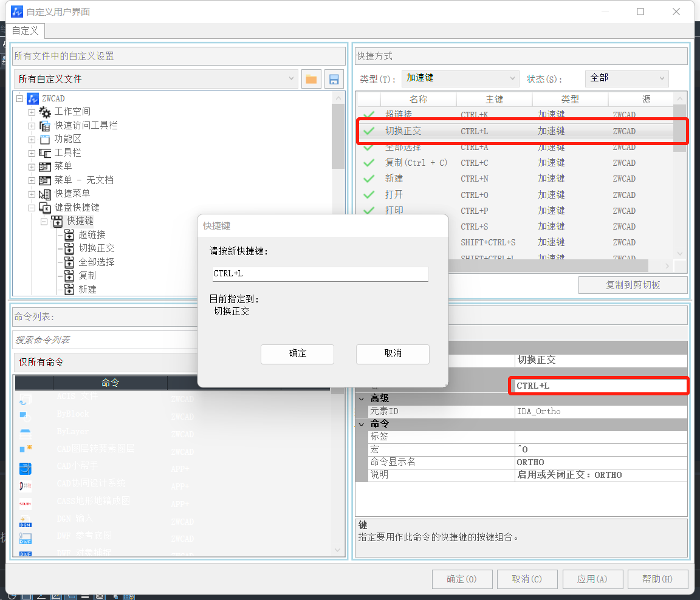The height and width of the screenshot is (600, 700).
Task: Open the 状态 全部 dropdown
Action: tap(627, 78)
